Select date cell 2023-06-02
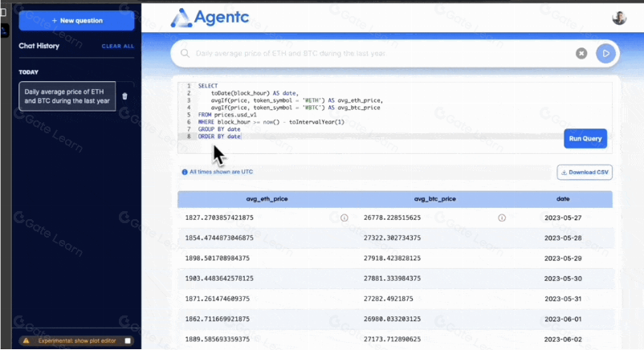The height and width of the screenshot is (350, 644). (x=563, y=340)
